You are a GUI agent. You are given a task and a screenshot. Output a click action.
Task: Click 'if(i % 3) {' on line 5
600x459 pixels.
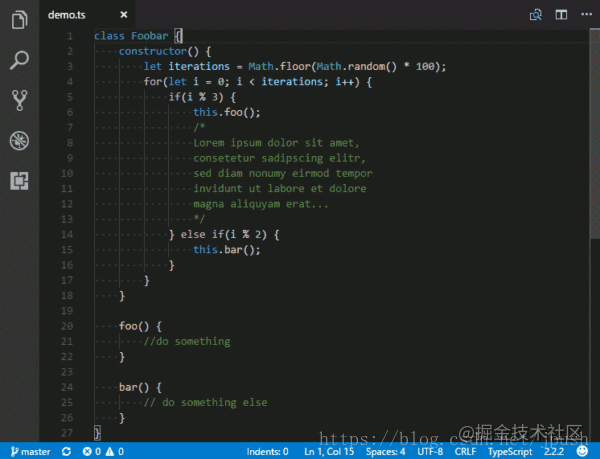coord(202,97)
